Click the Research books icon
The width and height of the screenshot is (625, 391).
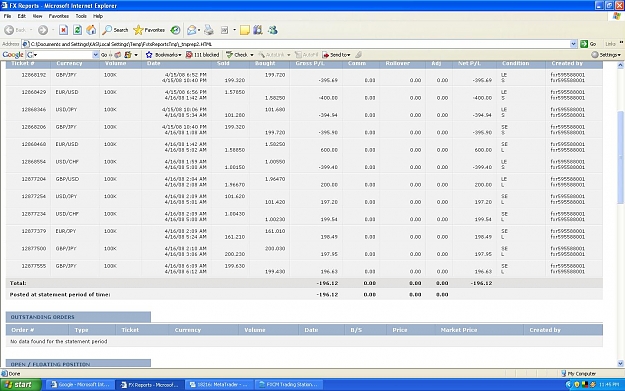pos(258,30)
